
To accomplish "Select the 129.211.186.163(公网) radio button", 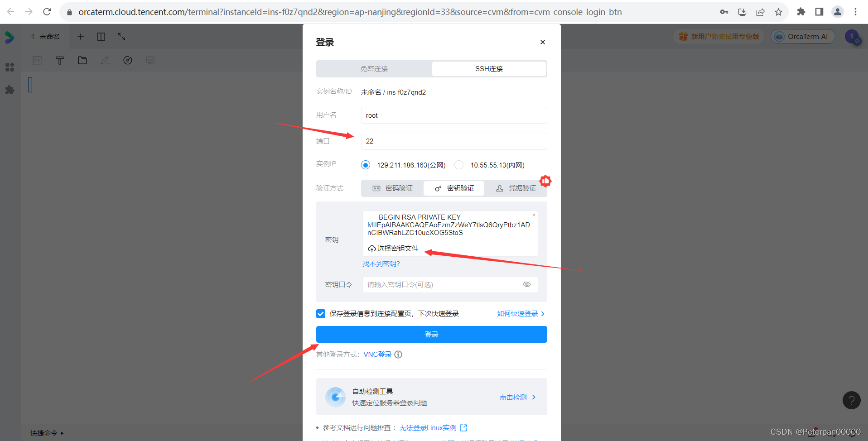I will pos(366,165).
